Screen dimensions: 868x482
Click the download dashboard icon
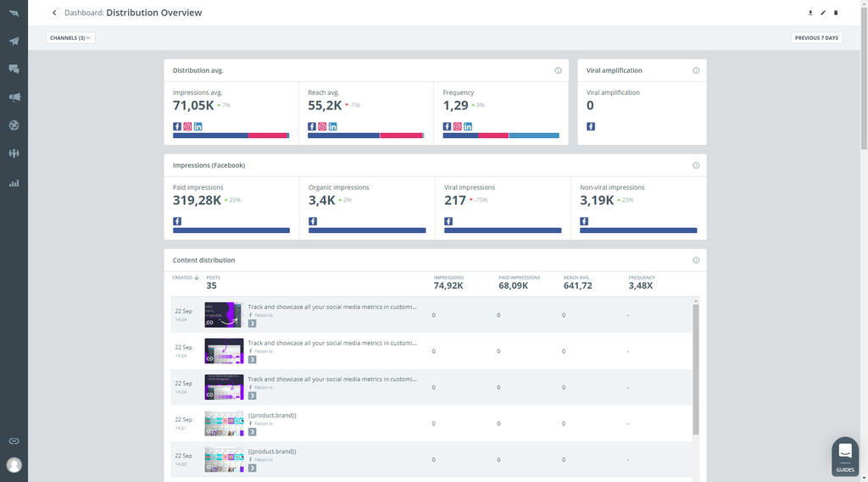coord(810,13)
